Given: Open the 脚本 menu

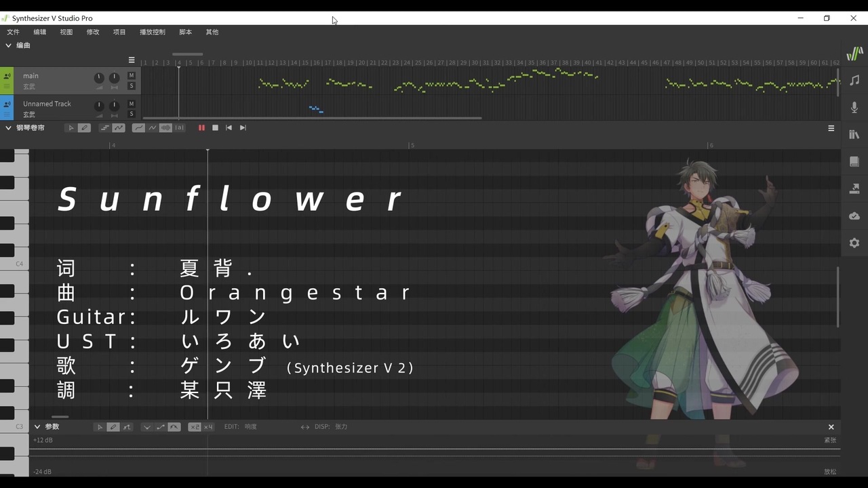Looking at the screenshot, I should pos(186,32).
